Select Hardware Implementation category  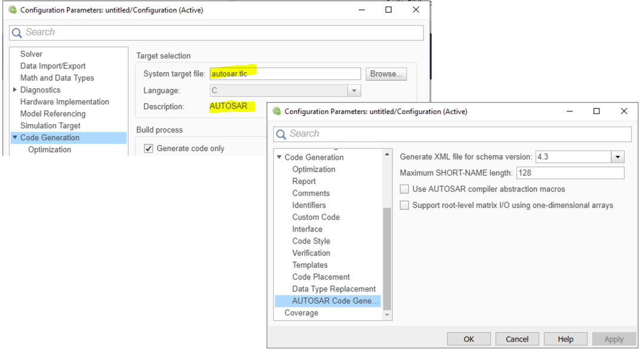pos(64,101)
